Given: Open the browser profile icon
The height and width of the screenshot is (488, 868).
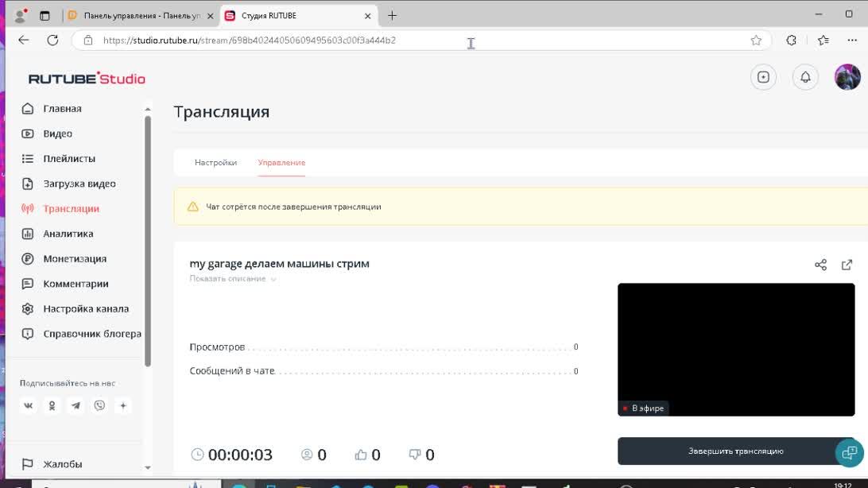Looking at the screenshot, I should click(21, 15).
